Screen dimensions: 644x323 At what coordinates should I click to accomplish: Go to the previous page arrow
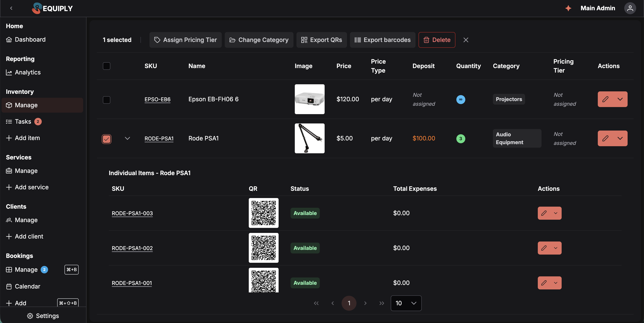332,303
